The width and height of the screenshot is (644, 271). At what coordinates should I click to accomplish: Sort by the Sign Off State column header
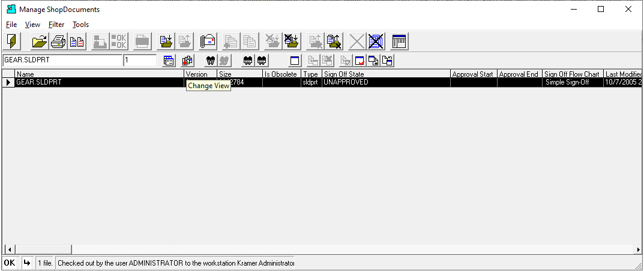click(386, 74)
